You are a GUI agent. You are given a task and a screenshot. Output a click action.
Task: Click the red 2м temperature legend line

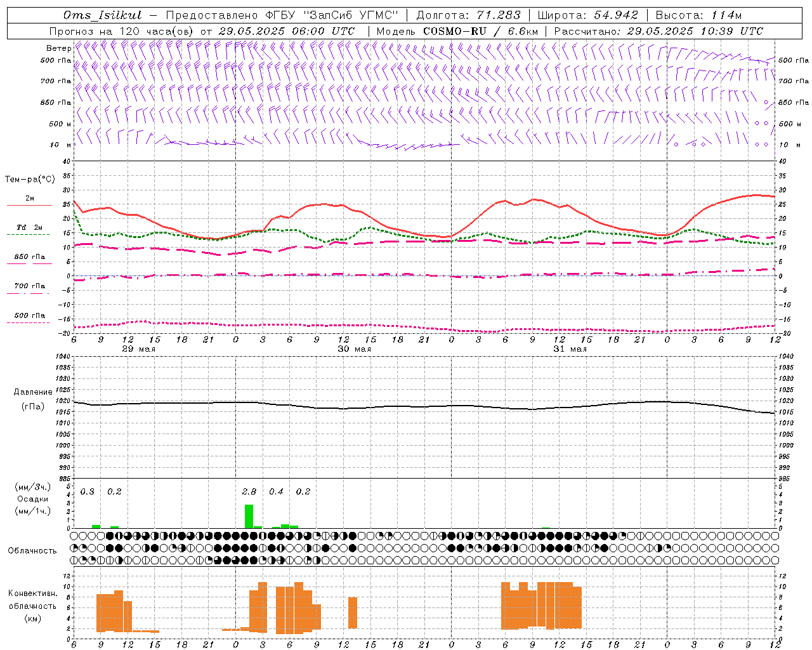(29, 205)
